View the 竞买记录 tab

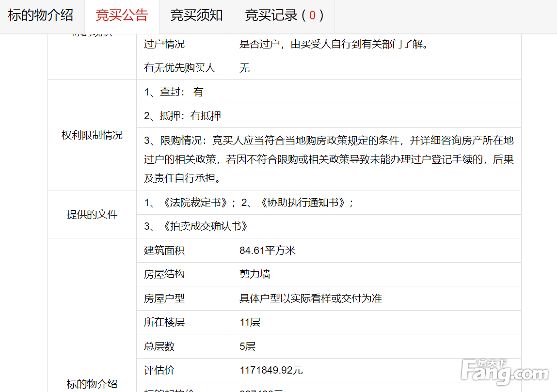(x=284, y=16)
